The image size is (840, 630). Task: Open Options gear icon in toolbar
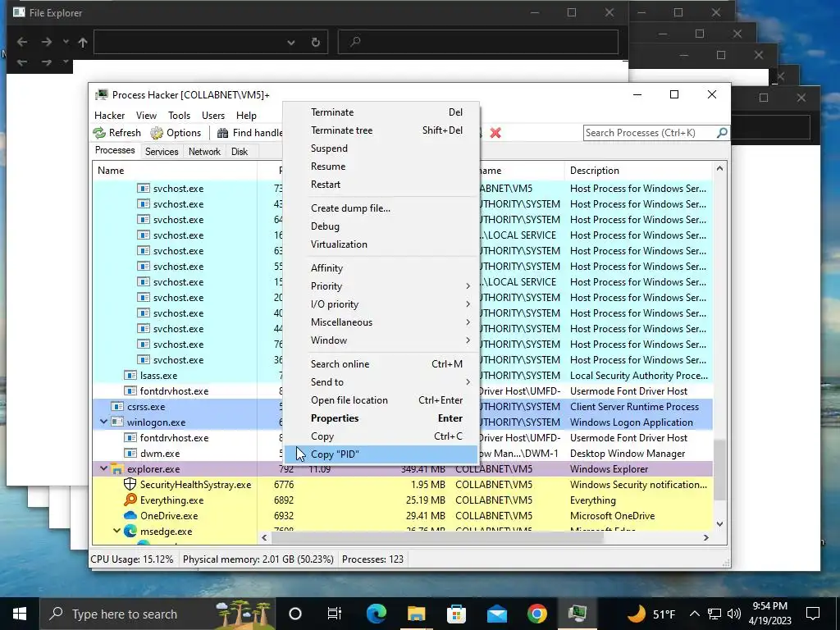coord(157,133)
